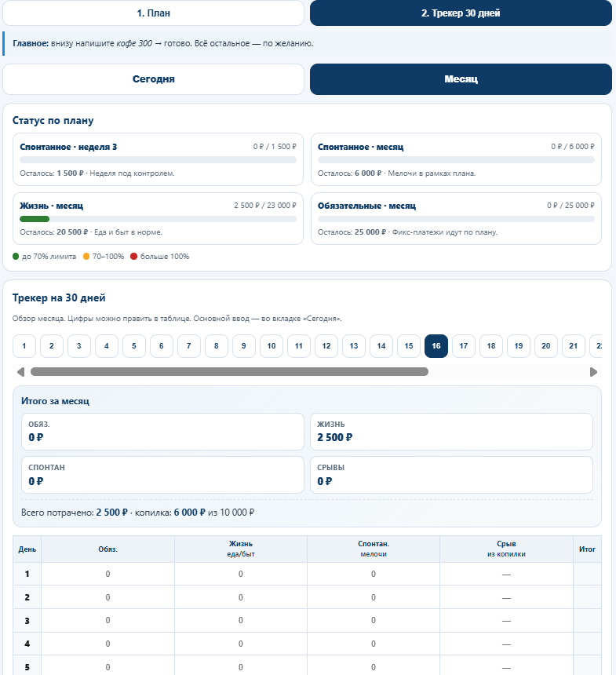Click the green 'до 70% лимита' legend dot
This screenshot has height=675, width=616.
[16, 257]
